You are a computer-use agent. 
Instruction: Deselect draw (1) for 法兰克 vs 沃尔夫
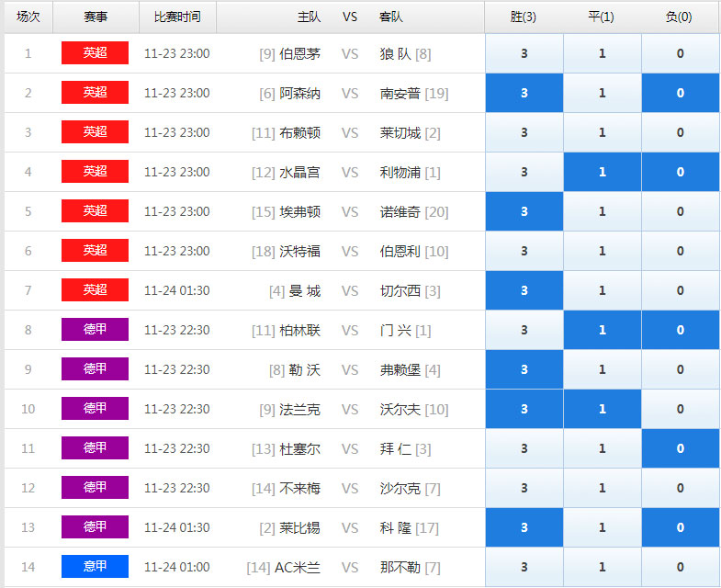pyautogui.click(x=603, y=410)
